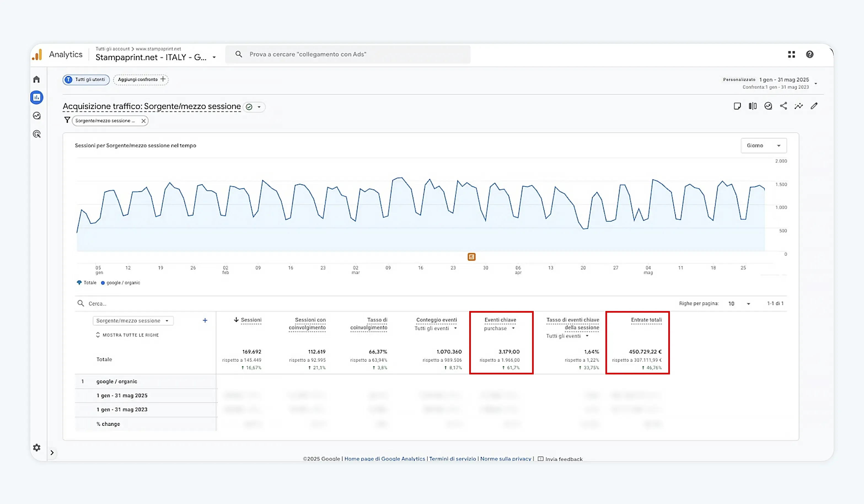Image resolution: width=864 pixels, height=504 pixels.
Task: Open the Conteggio eventi Tutti gli eventi dropdown
Action: coord(436,328)
